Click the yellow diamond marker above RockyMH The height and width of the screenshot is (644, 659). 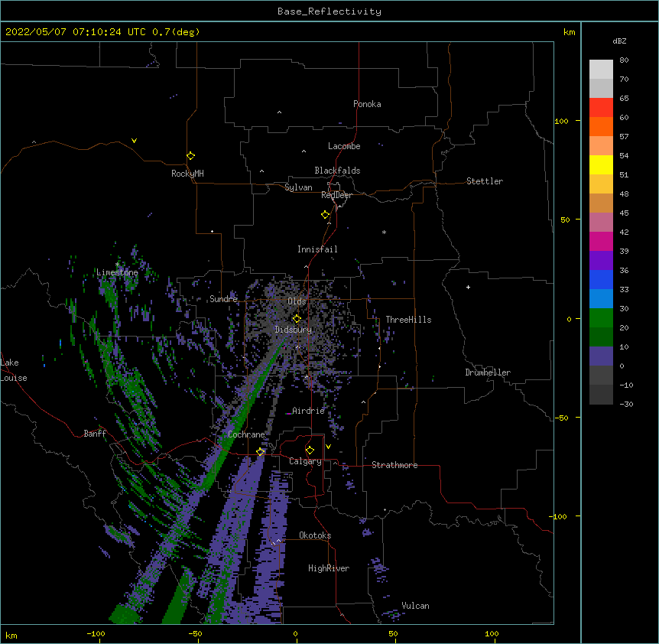tap(191, 156)
